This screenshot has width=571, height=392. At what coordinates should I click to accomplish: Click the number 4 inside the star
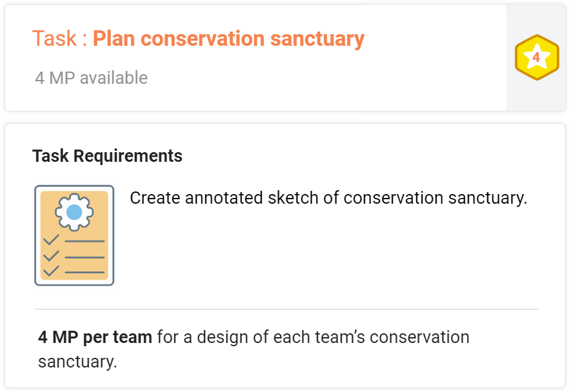click(x=536, y=57)
